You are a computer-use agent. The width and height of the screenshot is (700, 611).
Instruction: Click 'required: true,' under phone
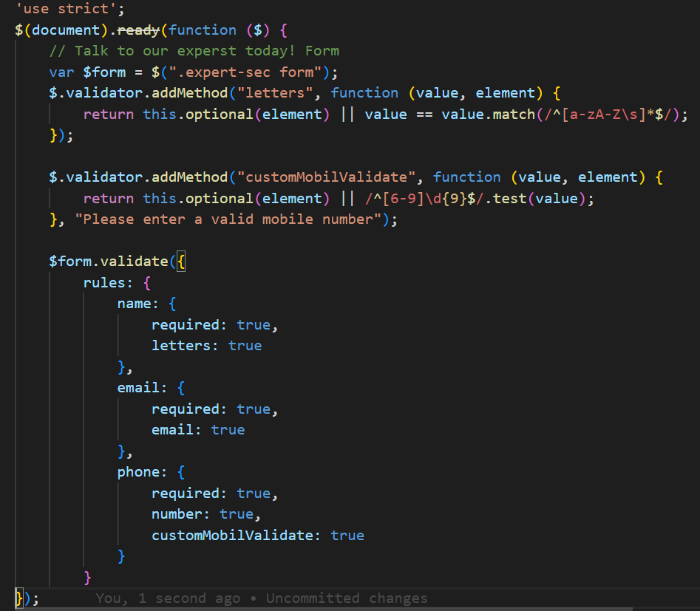215,494
